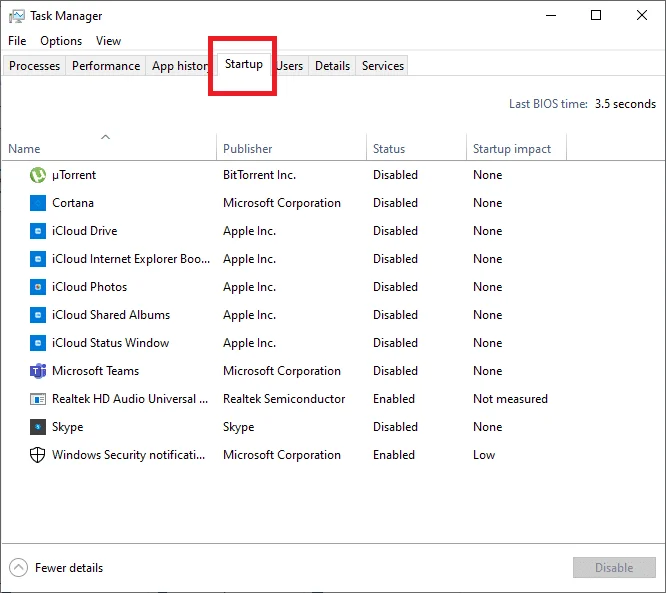The image size is (666, 593).
Task: Click Disabled status of Microsoft Teams row
Action: [395, 371]
